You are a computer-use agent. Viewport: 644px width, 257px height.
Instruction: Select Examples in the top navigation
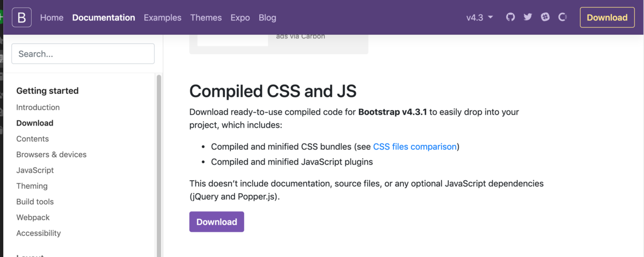(x=163, y=18)
